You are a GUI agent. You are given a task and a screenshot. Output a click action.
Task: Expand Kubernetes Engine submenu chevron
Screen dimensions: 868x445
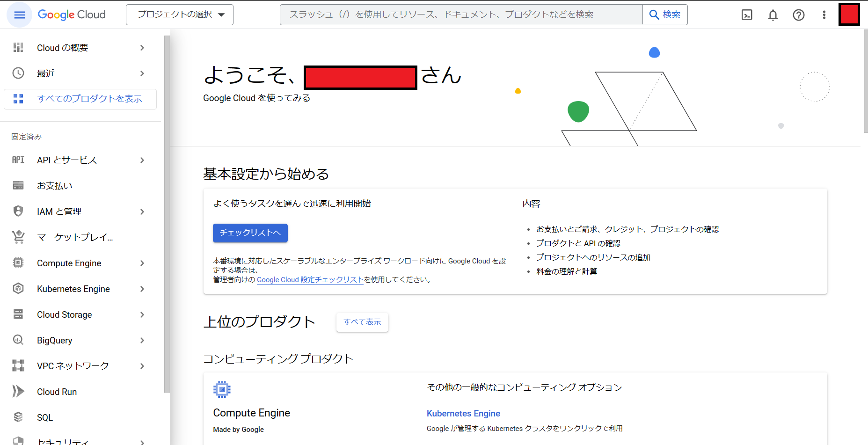click(142, 289)
